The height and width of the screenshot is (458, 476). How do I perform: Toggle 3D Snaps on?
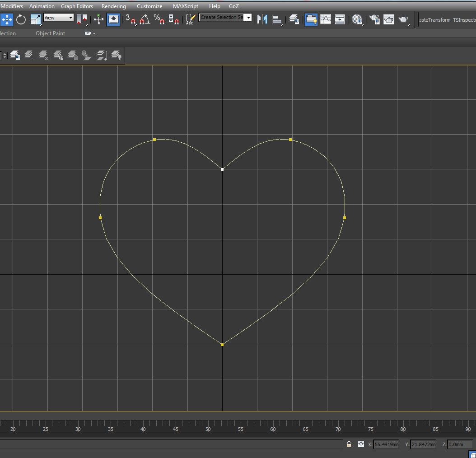[x=131, y=19]
